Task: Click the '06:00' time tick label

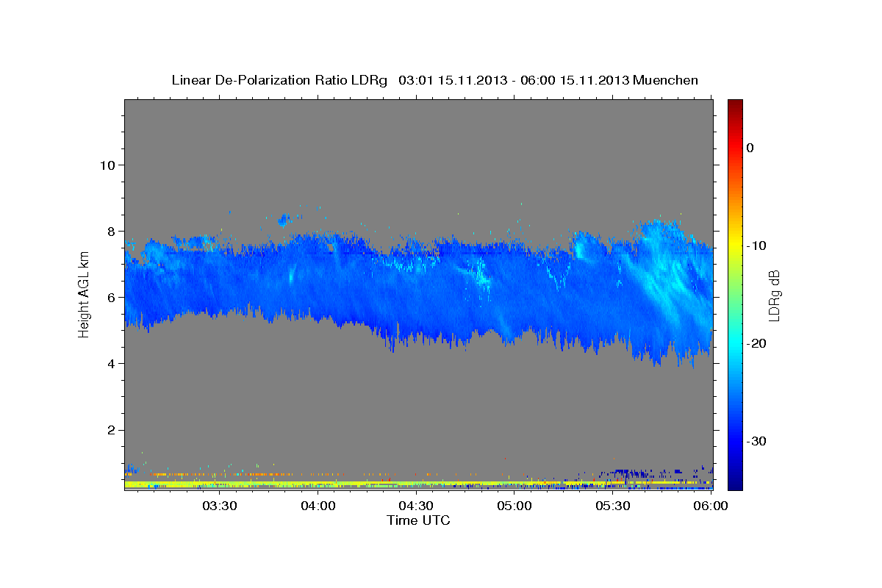Action: [711, 506]
